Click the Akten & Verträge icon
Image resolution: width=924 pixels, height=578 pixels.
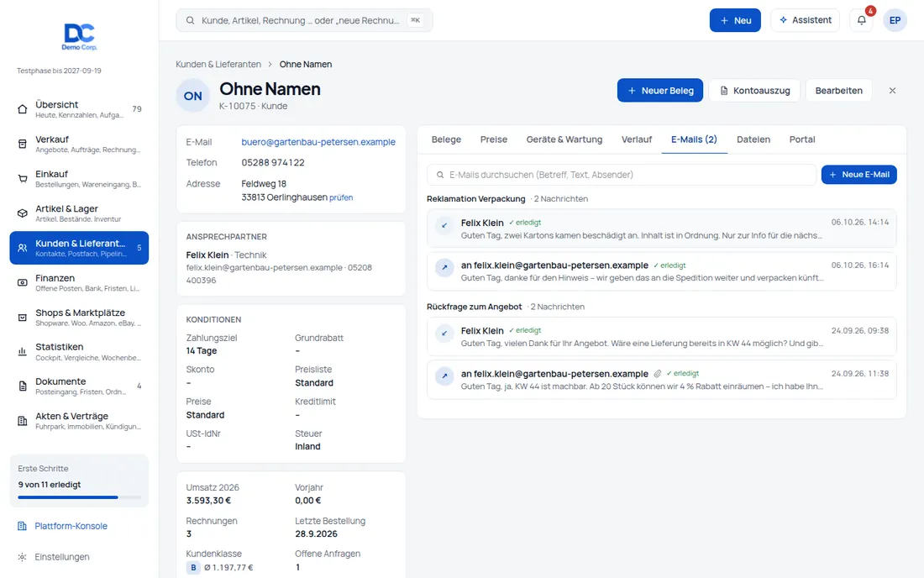(23, 421)
